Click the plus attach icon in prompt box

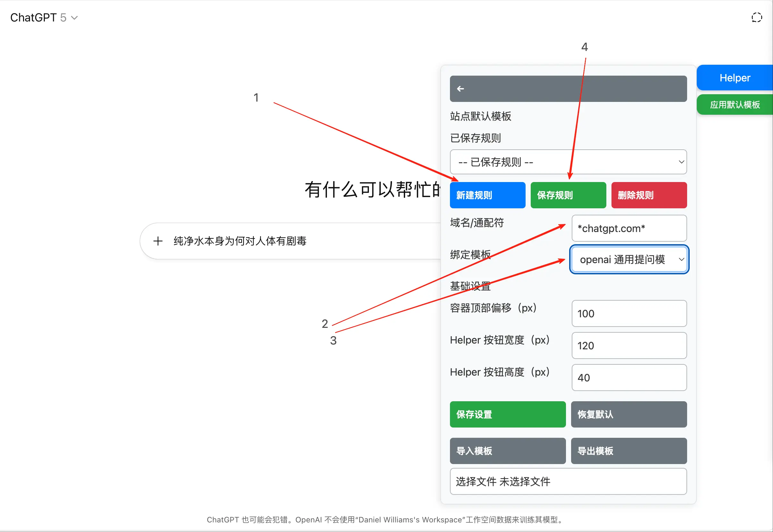[158, 241]
